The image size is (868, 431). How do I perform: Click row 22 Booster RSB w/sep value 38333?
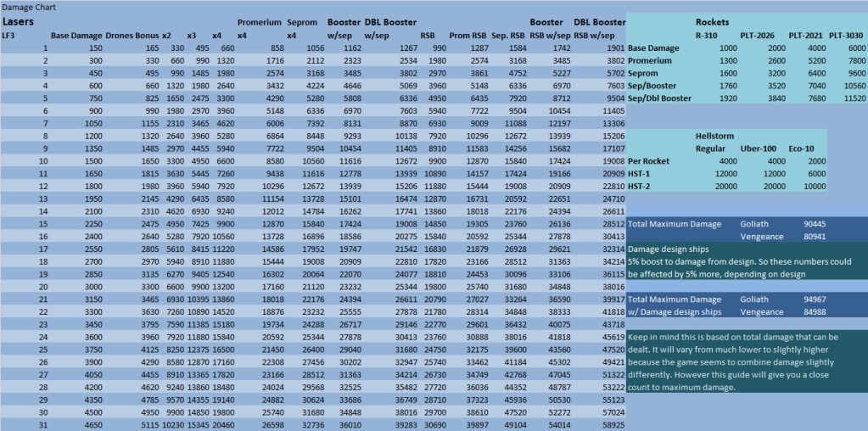click(558, 311)
